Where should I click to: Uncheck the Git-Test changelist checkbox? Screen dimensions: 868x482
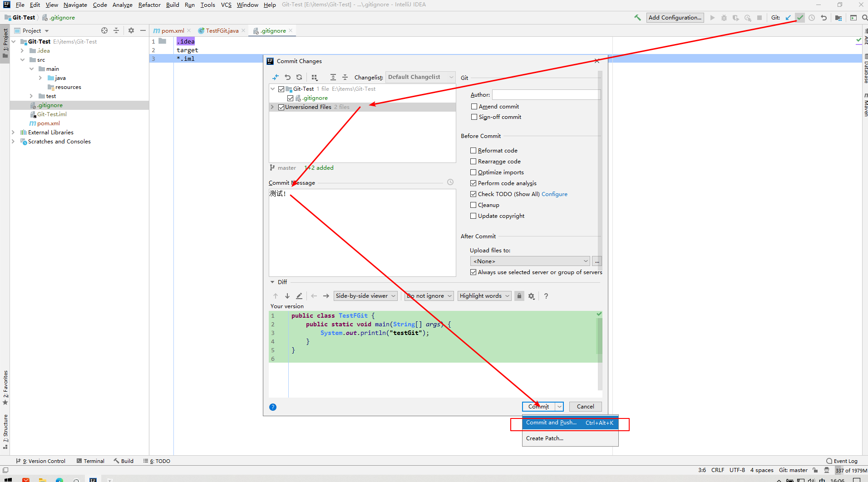click(281, 89)
